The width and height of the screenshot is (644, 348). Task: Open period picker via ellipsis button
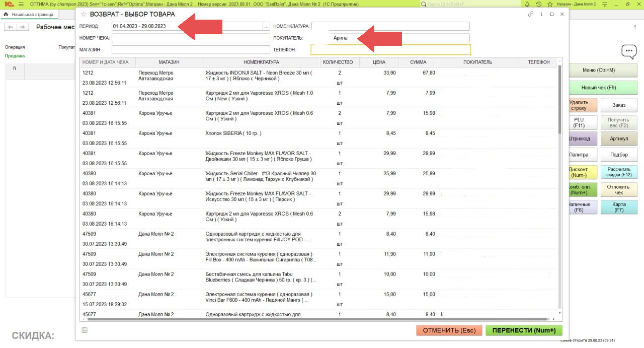[266, 26]
